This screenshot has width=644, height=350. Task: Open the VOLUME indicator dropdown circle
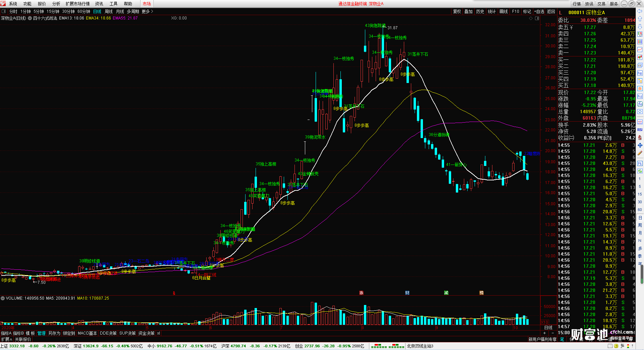click(3, 298)
